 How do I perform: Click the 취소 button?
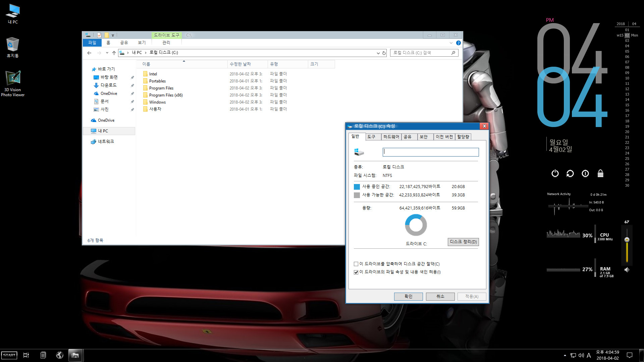[440, 296]
